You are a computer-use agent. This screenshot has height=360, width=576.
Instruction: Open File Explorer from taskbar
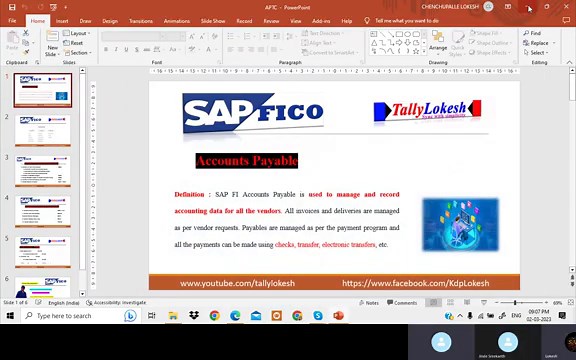pyautogui.click(x=173, y=316)
